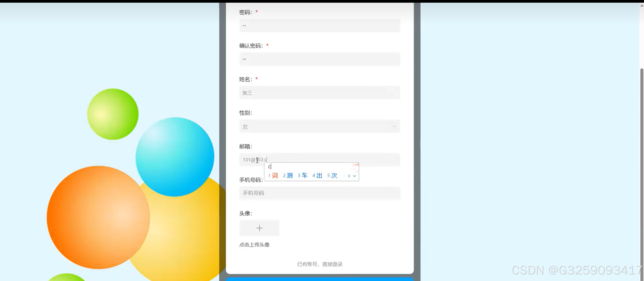The height and width of the screenshot is (281, 644).
Task: Click the blue button below the form
Action: (320, 279)
